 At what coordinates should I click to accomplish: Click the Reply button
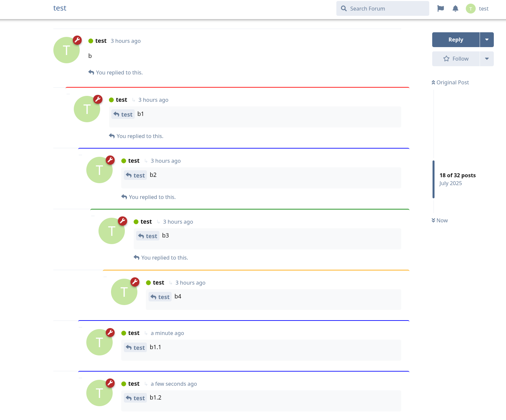(456, 40)
